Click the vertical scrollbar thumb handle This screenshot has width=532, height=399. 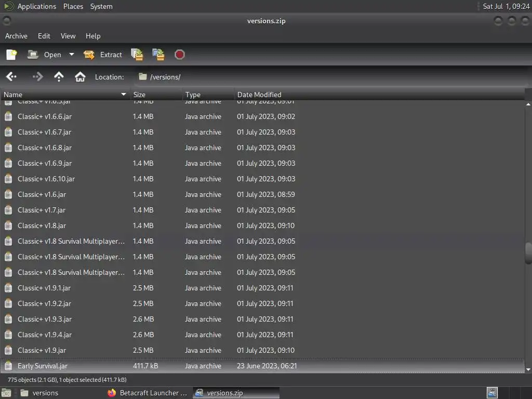tap(528, 253)
